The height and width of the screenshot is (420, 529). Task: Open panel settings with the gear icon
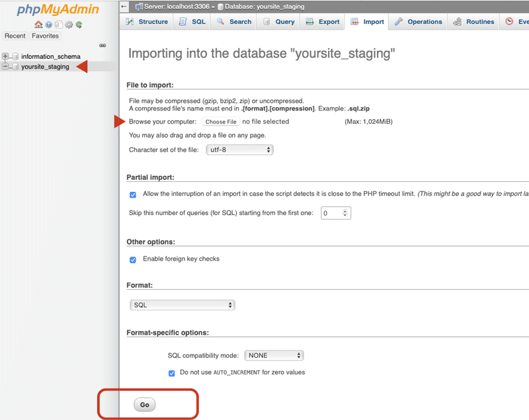click(x=69, y=24)
